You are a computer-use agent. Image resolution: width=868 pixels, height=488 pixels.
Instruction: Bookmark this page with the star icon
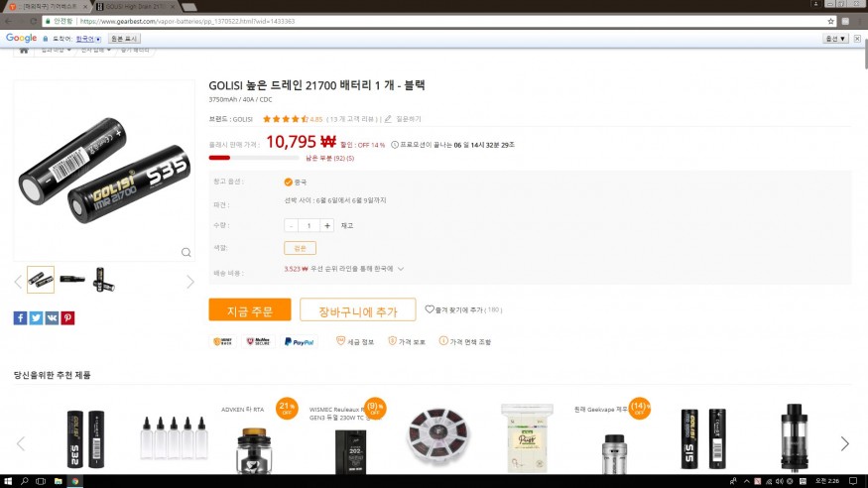830,21
